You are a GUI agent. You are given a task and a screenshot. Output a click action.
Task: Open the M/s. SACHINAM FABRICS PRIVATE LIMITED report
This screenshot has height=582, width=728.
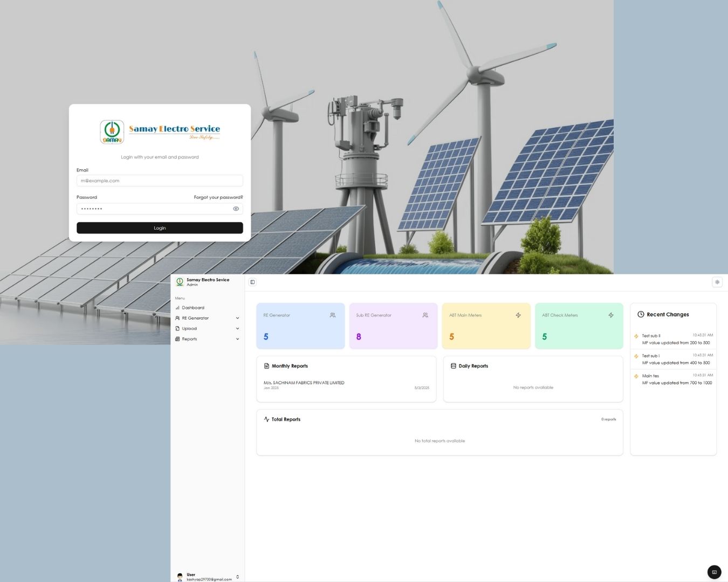(346, 385)
